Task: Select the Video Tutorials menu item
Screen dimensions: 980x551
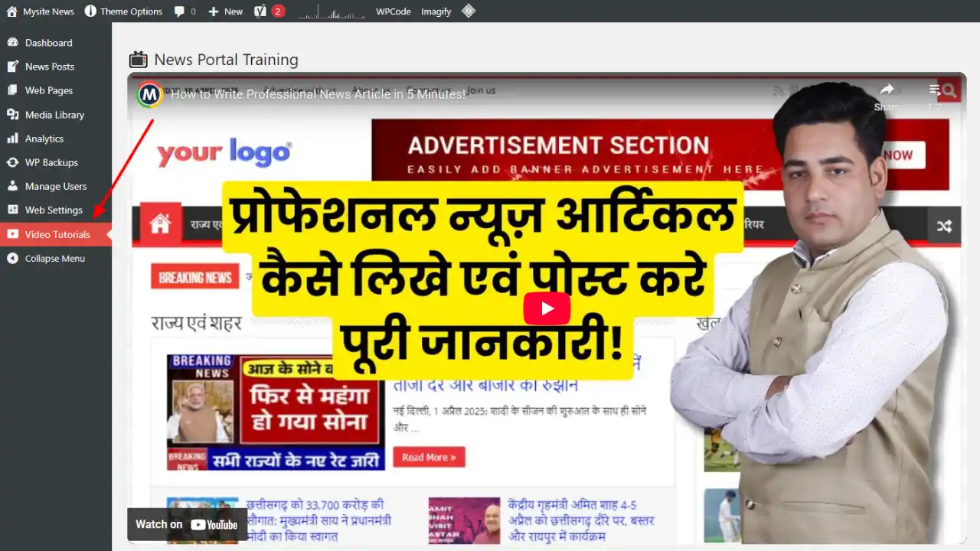Action: tap(56, 234)
